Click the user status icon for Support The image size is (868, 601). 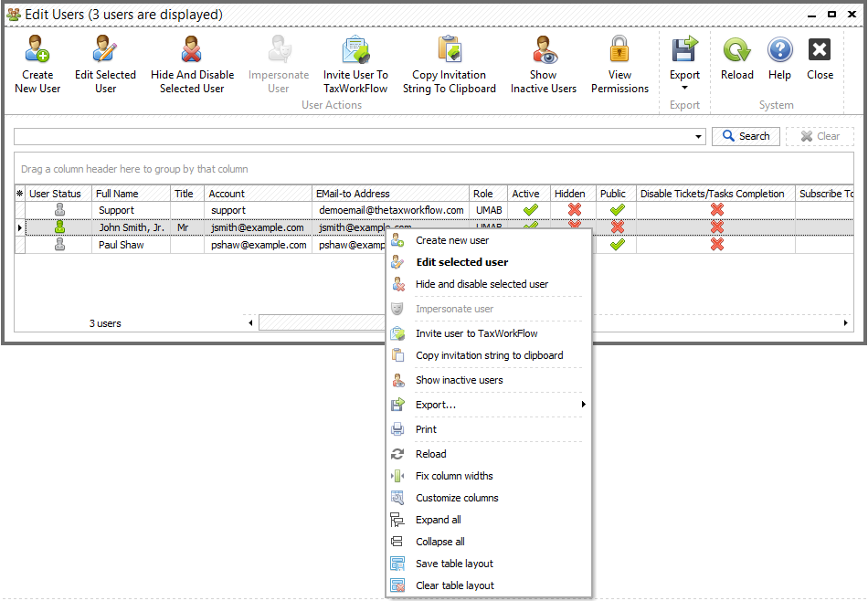point(59,210)
